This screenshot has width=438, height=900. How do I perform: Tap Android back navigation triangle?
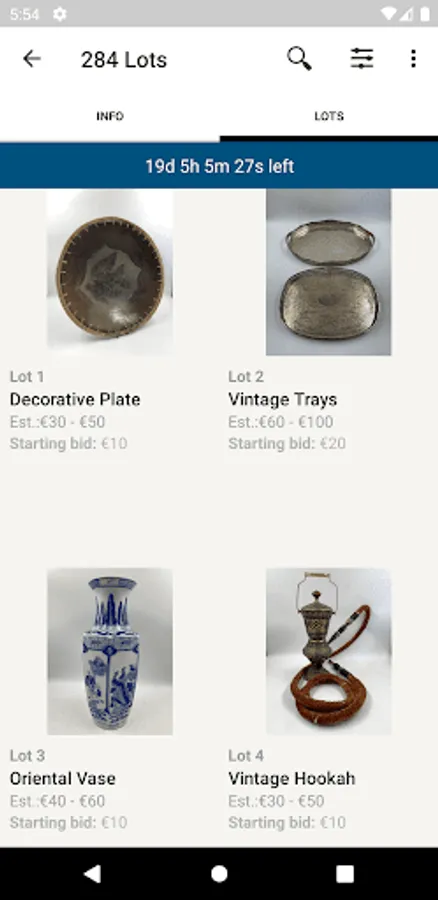pos(92,874)
